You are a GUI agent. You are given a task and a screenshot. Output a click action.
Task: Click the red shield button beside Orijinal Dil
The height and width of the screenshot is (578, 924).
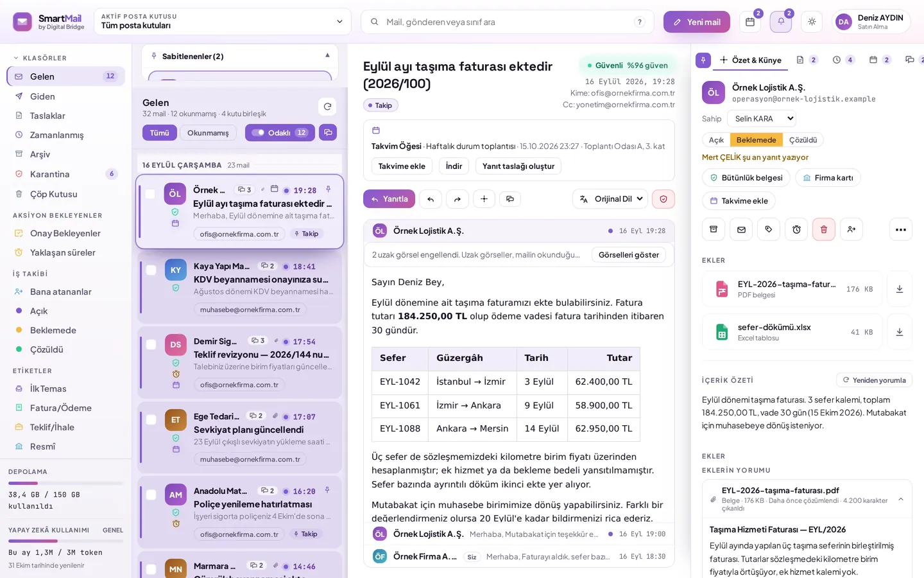[663, 199]
